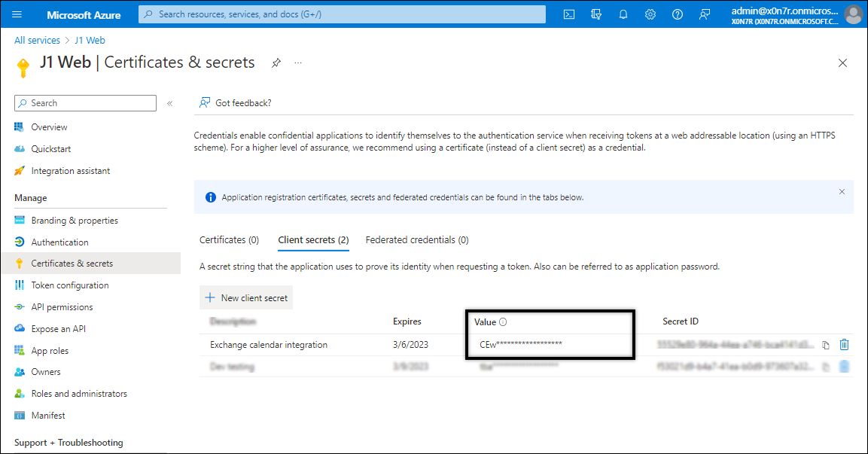Viewport: 868px width, 454px height.
Task: Open API permissions in sidebar
Action: click(x=62, y=307)
